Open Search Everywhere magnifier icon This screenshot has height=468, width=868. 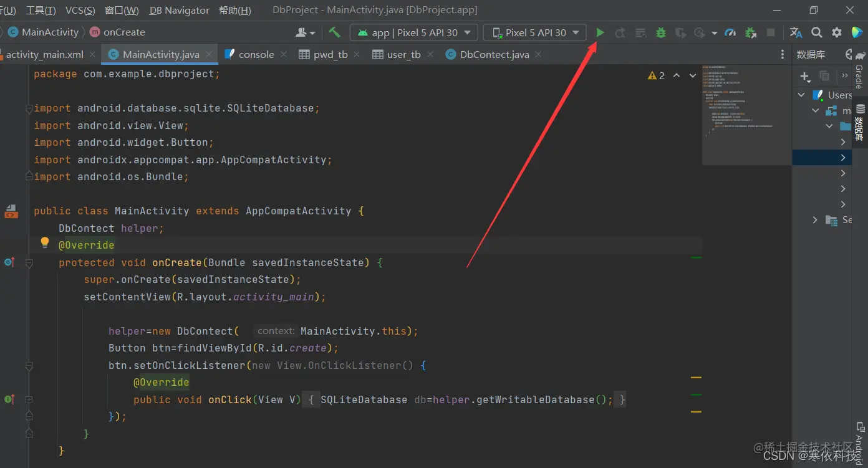tap(816, 32)
